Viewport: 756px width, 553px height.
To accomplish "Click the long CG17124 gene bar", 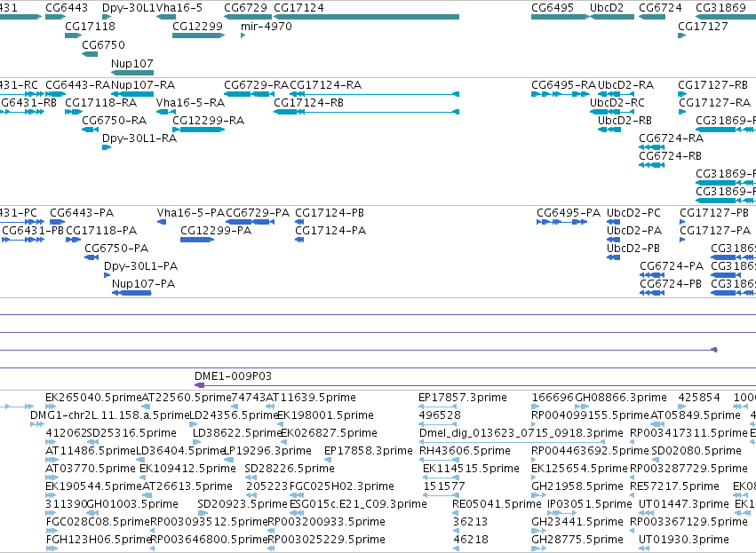I will tap(366, 17).
